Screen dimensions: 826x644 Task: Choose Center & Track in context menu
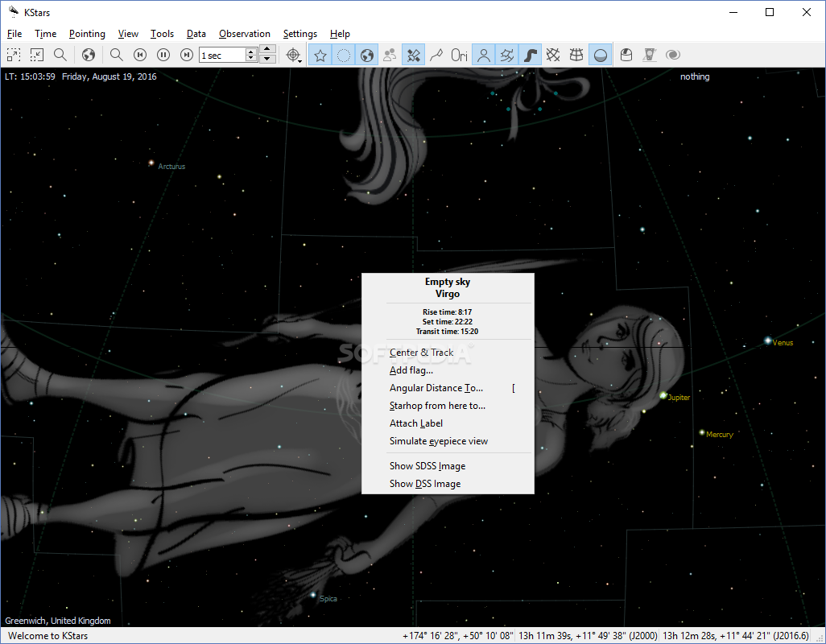click(448, 353)
